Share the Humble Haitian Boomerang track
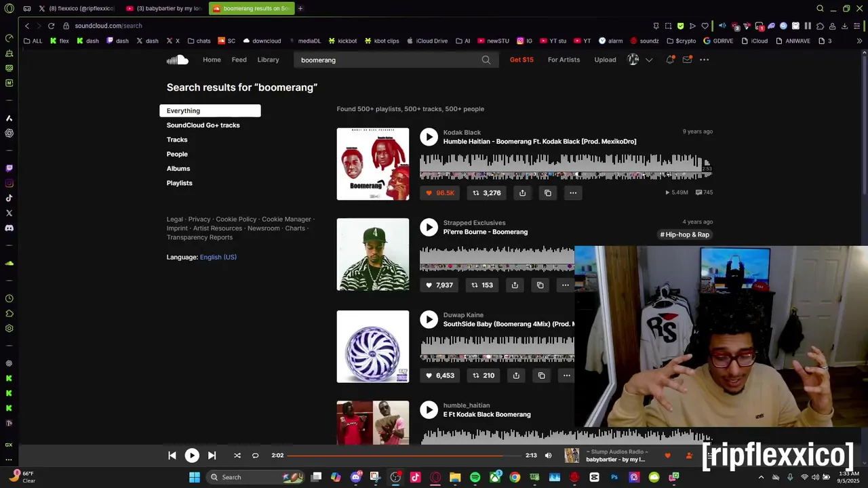This screenshot has height=488, width=868. click(x=522, y=193)
